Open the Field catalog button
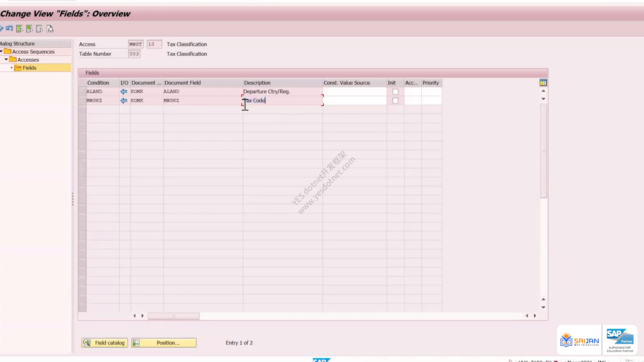The image size is (644, 362). coord(105,343)
